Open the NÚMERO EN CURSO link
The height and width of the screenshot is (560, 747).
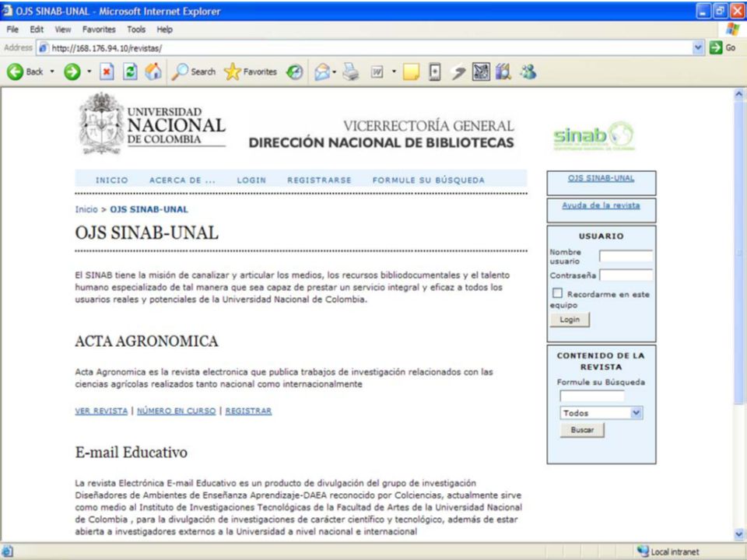(177, 411)
